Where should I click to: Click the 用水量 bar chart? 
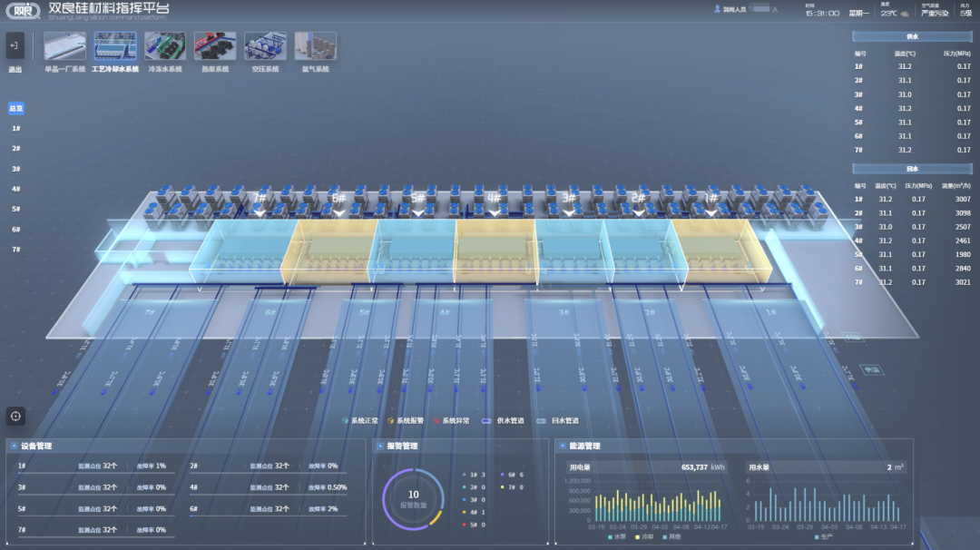click(827, 505)
